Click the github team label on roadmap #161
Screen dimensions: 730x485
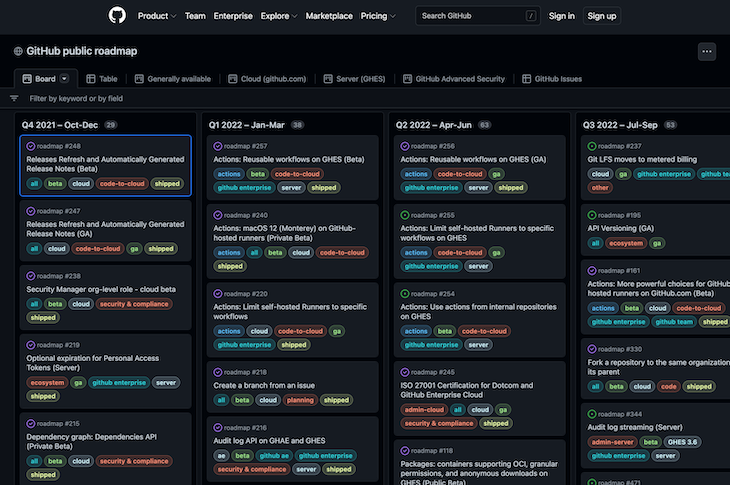(x=674, y=322)
